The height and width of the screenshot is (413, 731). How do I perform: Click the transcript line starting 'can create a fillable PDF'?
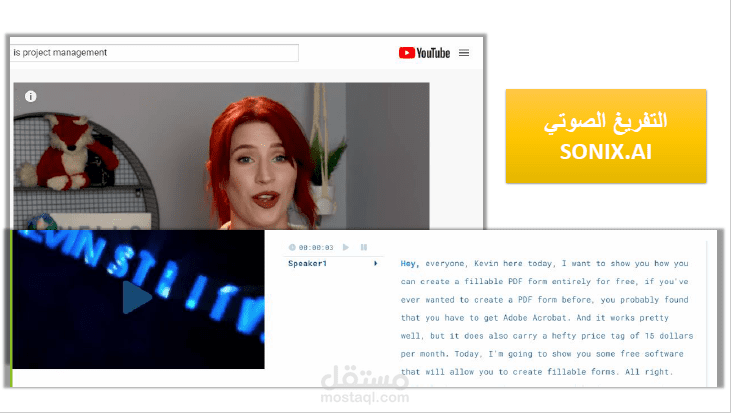545,282
